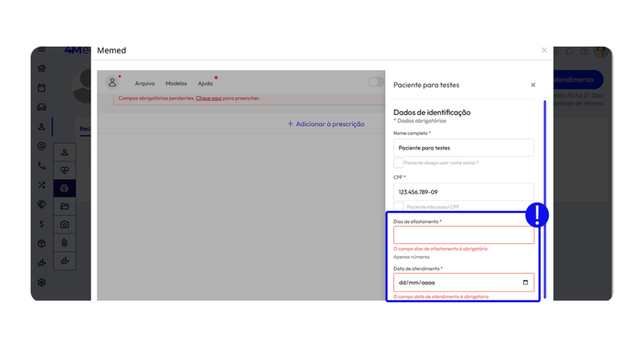This screenshot has height=345, width=644.
Task: Select the printer icon in the sub-sidebar
Action: tap(64, 188)
